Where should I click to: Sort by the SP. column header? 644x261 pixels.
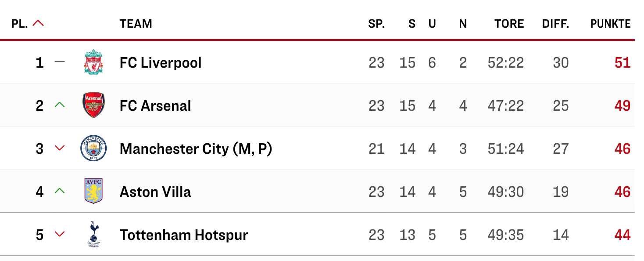(x=376, y=24)
